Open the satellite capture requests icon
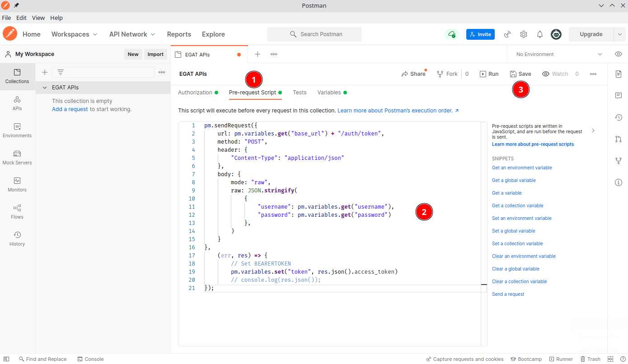 tap(507, 34)
